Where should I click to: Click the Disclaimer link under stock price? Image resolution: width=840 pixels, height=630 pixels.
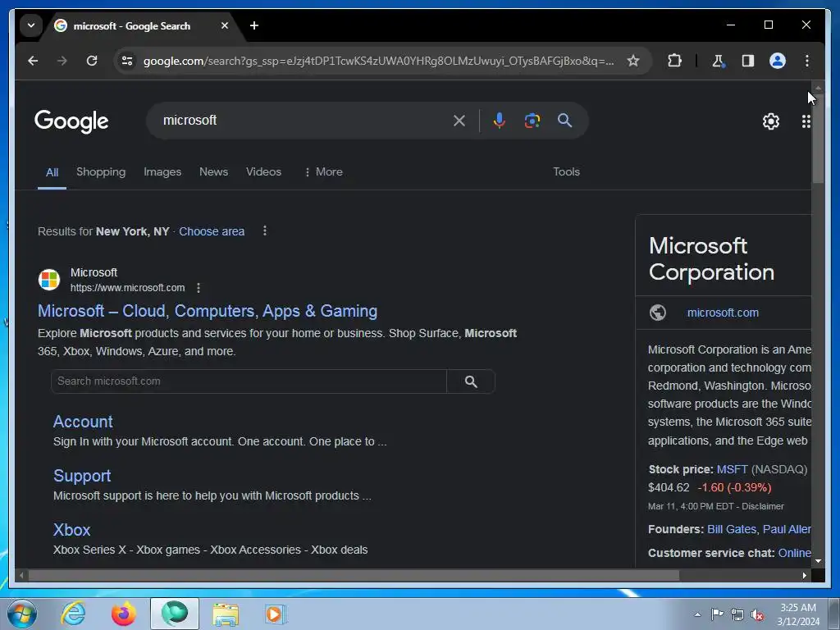point(762,506)
